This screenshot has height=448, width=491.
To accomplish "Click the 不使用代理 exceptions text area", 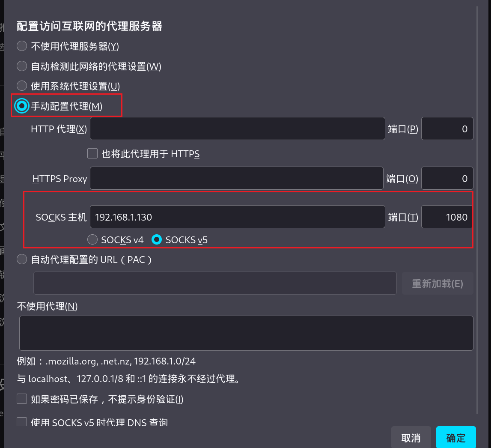I will (x=246, y=333).
